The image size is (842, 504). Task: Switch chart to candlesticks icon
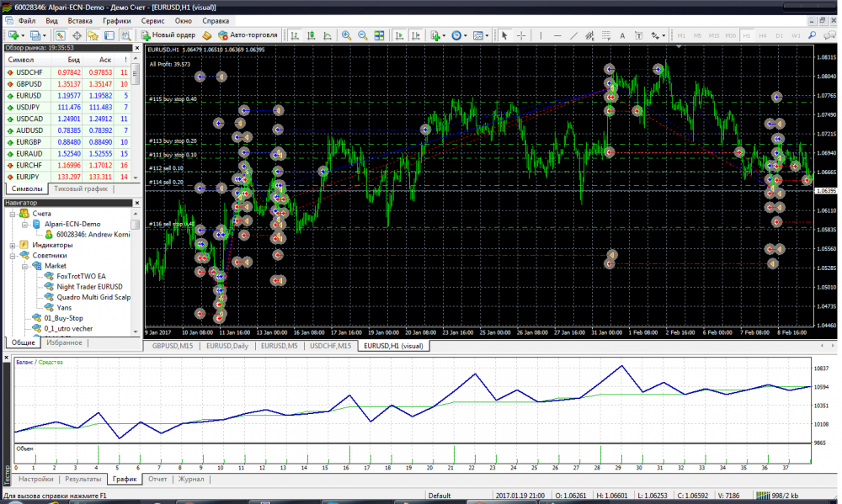click(x=311, y=35)
